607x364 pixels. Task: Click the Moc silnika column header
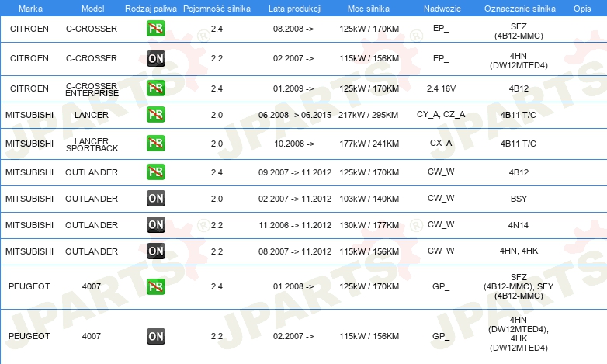[369, 9]
